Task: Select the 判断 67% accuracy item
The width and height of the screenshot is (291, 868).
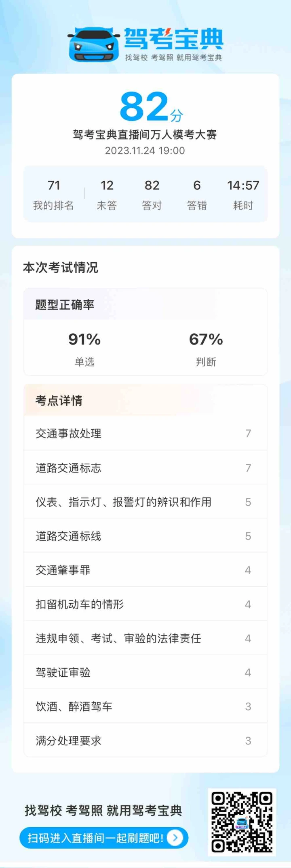Action: click(206, 349)
